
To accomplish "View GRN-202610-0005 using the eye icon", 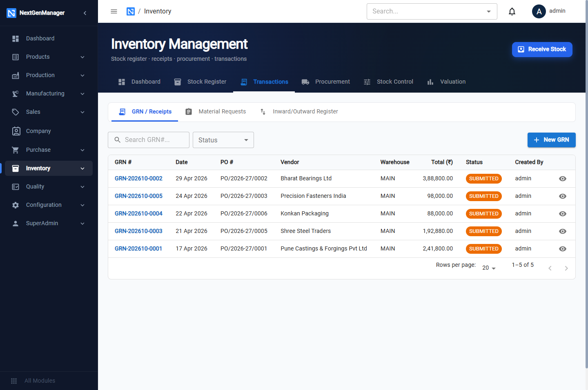I will click(563, 196).
